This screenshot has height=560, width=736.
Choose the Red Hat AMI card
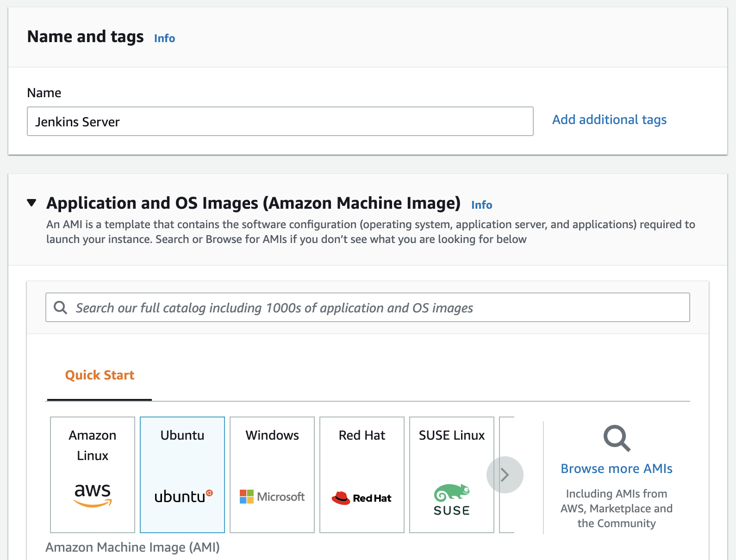click(362, 475)
